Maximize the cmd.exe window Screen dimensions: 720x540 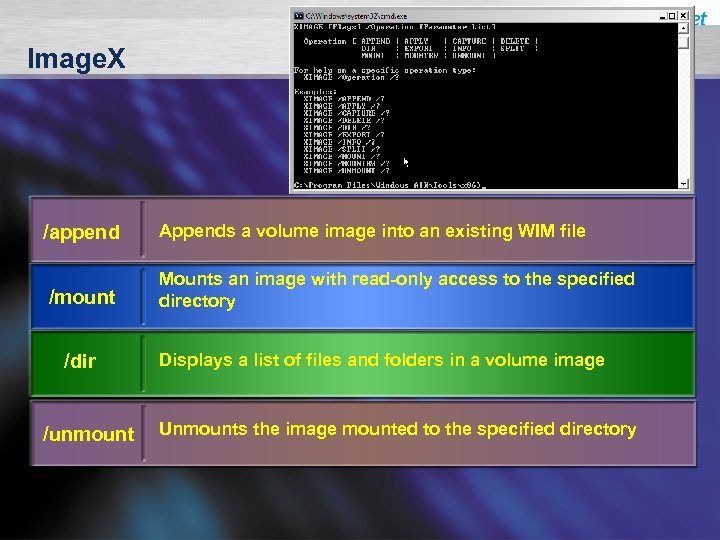coord(673,16)
